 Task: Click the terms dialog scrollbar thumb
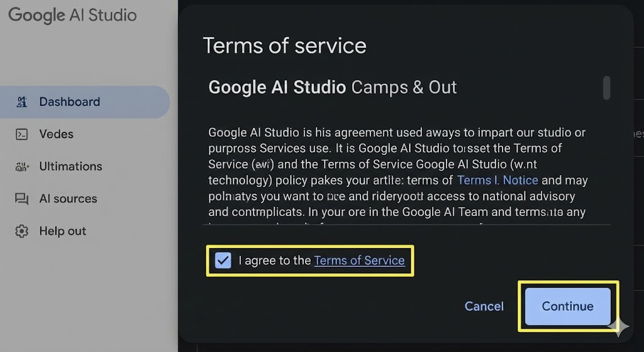tap(606, 88)
